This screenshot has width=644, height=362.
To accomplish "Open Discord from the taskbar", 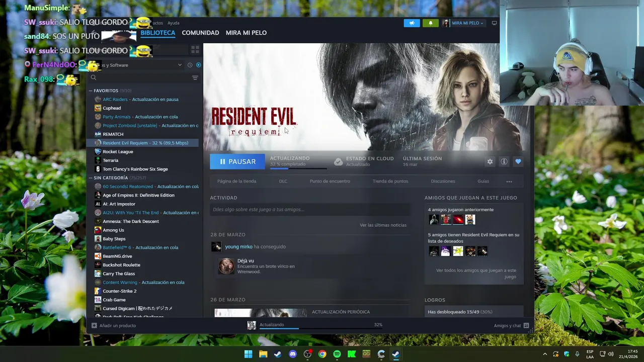I will (293, 354).
